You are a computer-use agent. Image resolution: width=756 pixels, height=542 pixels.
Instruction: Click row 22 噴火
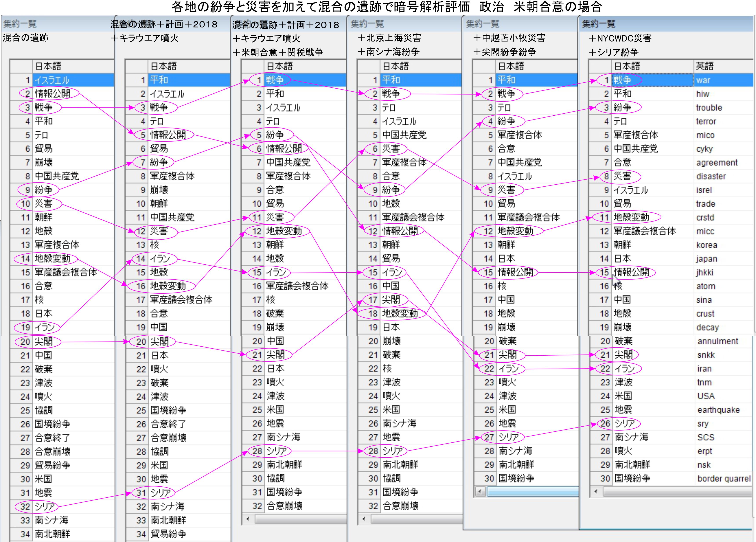(159, 369)
